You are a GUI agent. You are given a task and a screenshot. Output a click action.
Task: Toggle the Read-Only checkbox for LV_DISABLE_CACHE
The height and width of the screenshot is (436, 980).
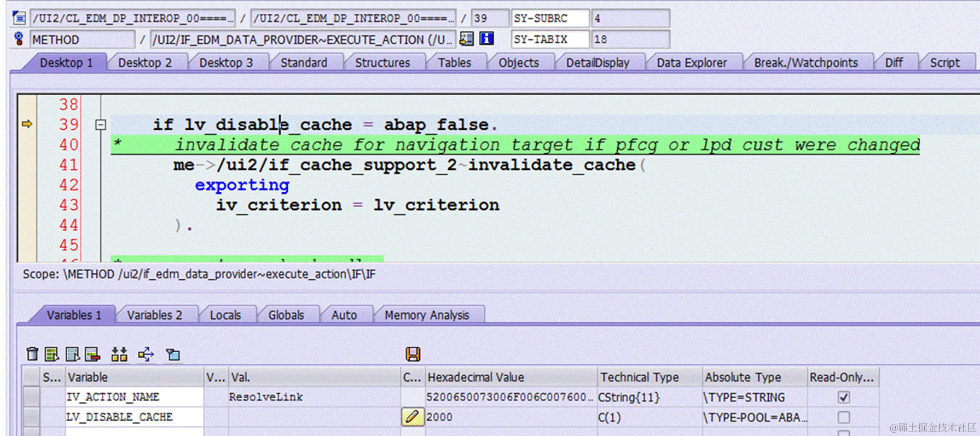pos(844,417)
